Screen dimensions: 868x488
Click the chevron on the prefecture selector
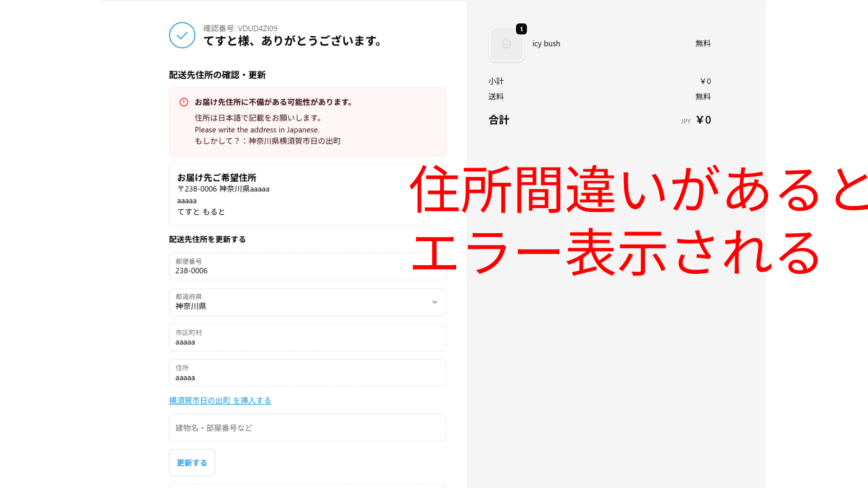click(433, 302)
